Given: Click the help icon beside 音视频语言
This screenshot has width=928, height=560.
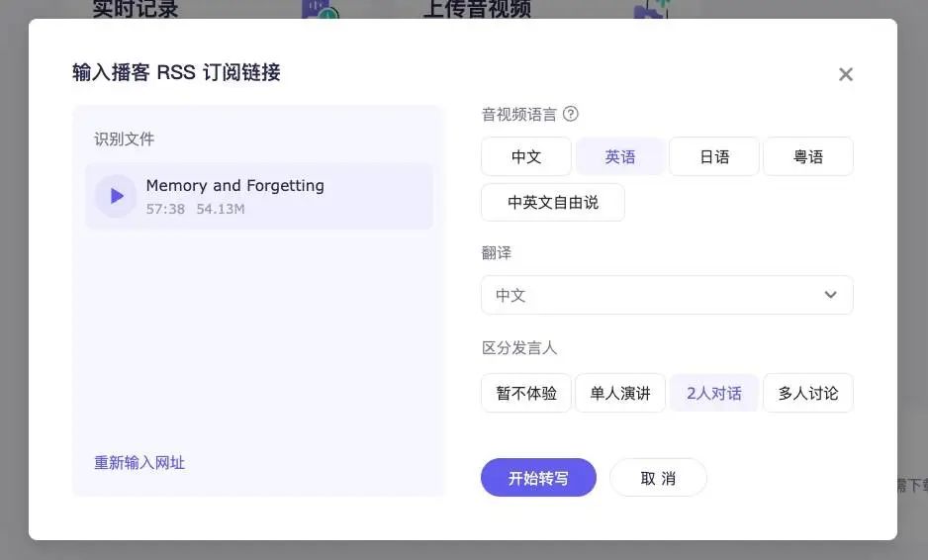Looking at the screenshot, I should pyautogui.click(x=571, y=114).
